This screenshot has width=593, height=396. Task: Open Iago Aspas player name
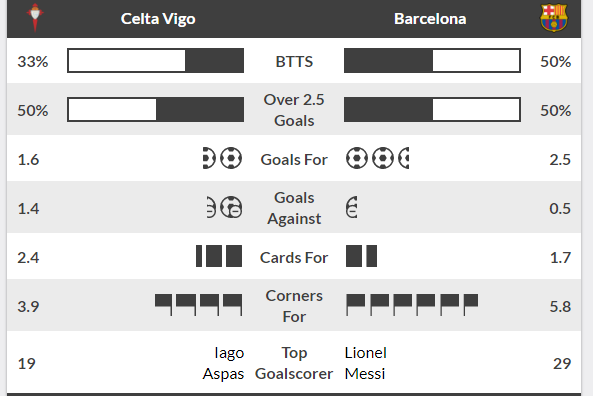[x=224, y=363]
